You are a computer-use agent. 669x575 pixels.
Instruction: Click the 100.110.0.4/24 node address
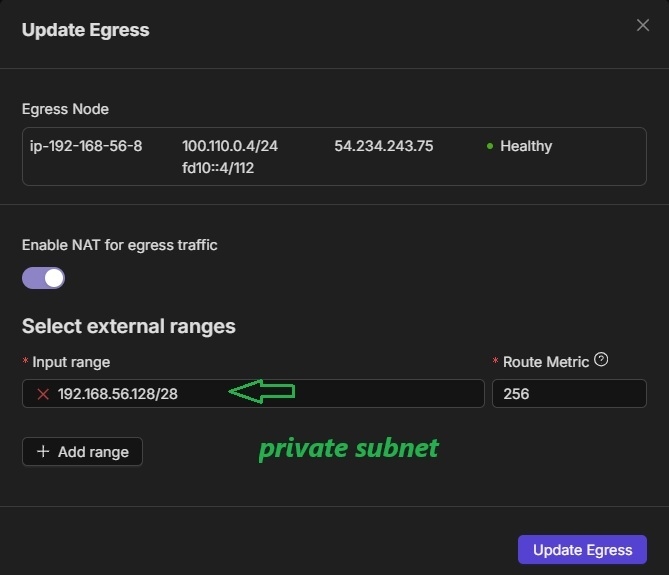(230, 146)
